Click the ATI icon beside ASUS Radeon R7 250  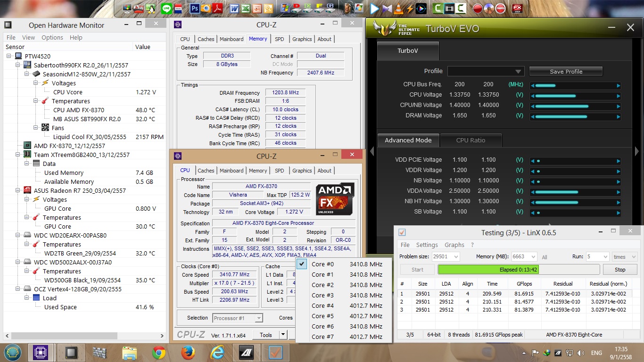click(28, 190)
